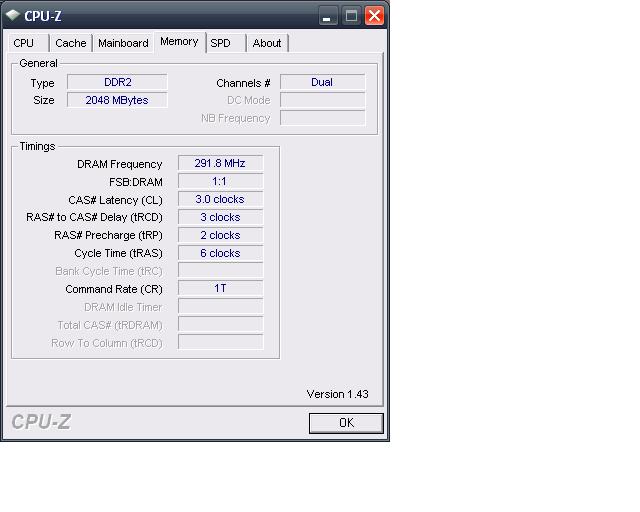
Task: Click the Size field showing 2048 MBytes
Action: pyautogui.click(x=117, y=100)
